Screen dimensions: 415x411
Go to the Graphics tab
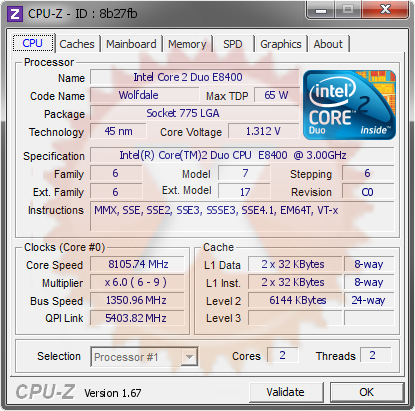click(281, 44)
